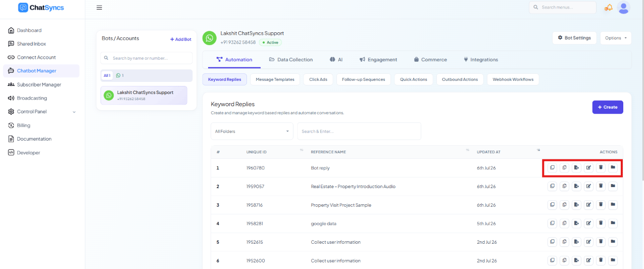Open Bot Settings
Viewport: 644px width, 269px height.
(x=574, y=38)
